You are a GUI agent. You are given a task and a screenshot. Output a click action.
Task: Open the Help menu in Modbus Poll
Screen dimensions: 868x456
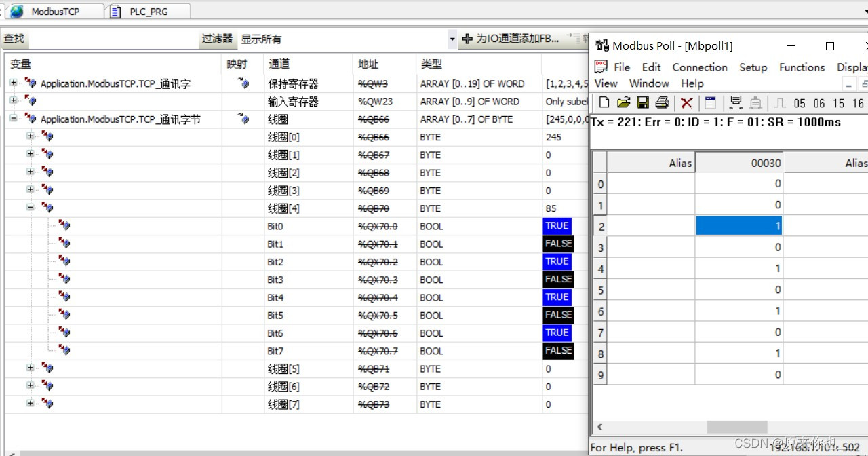(692, 83)
